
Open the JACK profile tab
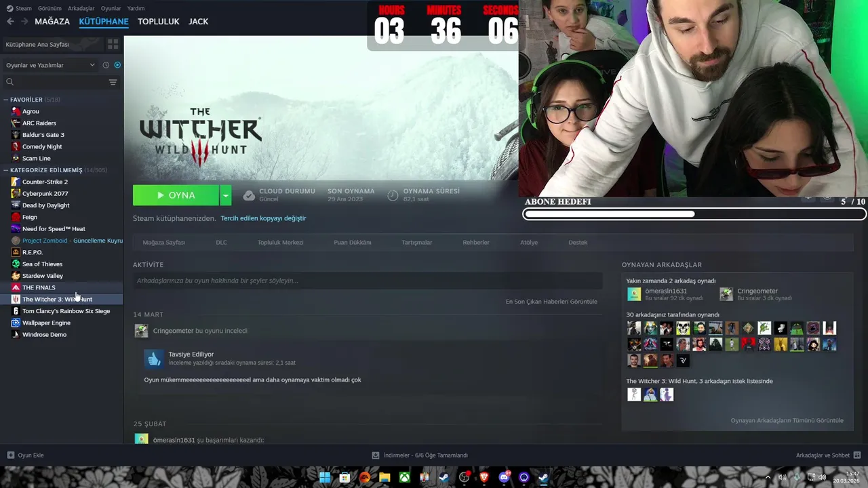pos(198,22)
